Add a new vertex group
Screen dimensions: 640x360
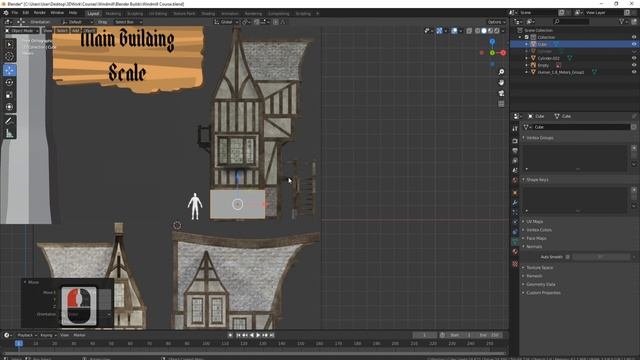634,148
